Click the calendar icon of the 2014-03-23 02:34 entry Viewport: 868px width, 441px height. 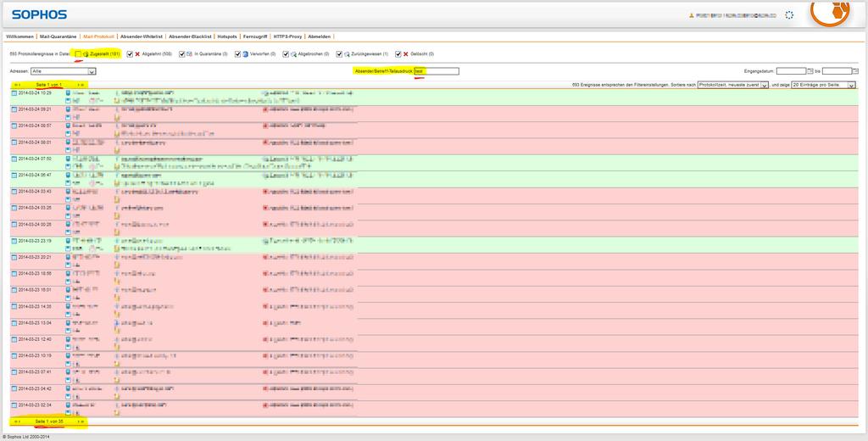click(x=14, y=405)
